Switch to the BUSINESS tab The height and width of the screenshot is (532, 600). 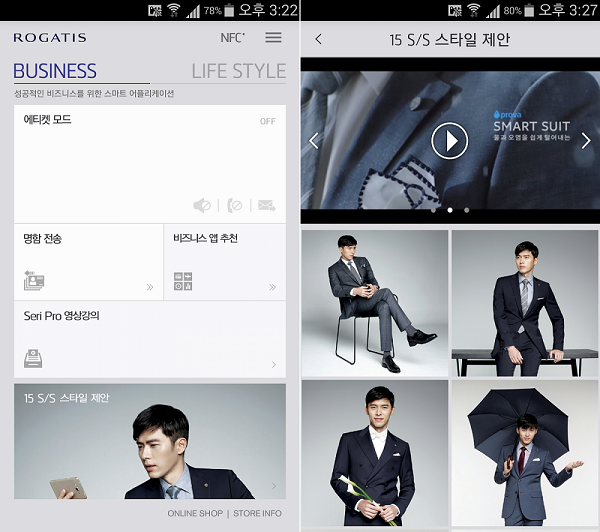tap(55, 71)
